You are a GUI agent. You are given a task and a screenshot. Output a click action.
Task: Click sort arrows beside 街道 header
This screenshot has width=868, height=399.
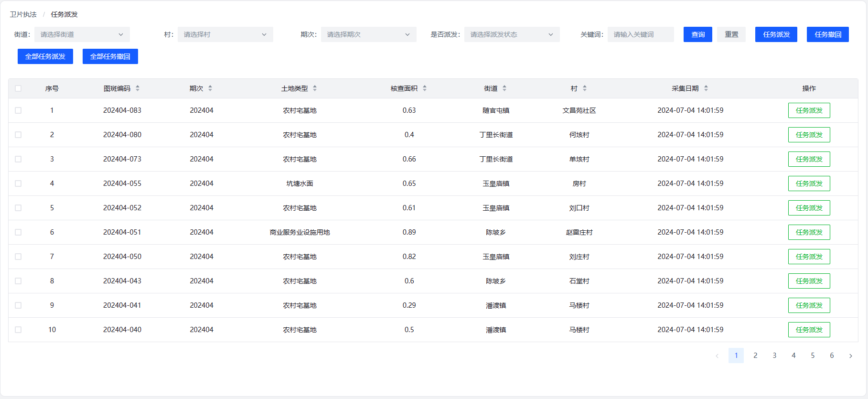pyautogui.click(x=504, y=88)
